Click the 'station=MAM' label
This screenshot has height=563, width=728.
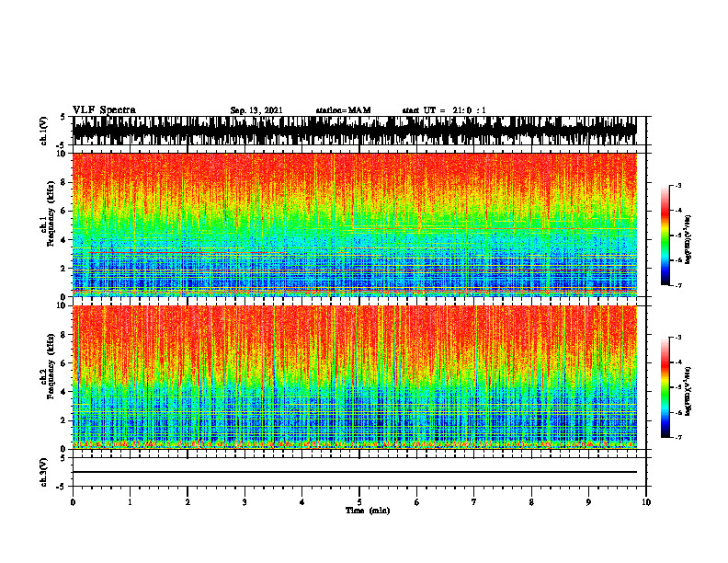tap(343, 110)
